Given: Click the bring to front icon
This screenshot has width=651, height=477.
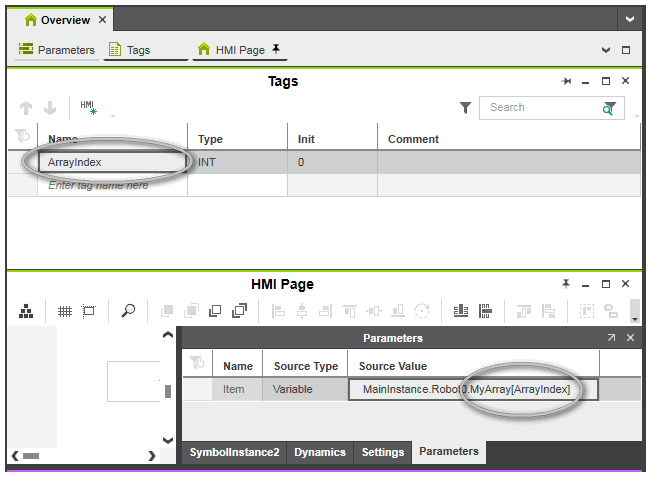Looking at the screenshot, I should coord(240,311).
